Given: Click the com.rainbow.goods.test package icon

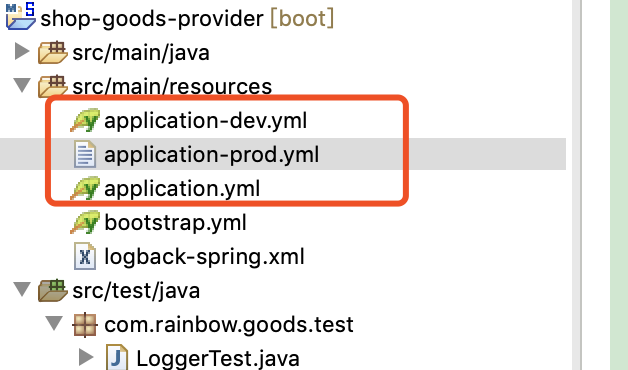Looking at the screenshot, I should pyautogui.click(x=85, y=324).
